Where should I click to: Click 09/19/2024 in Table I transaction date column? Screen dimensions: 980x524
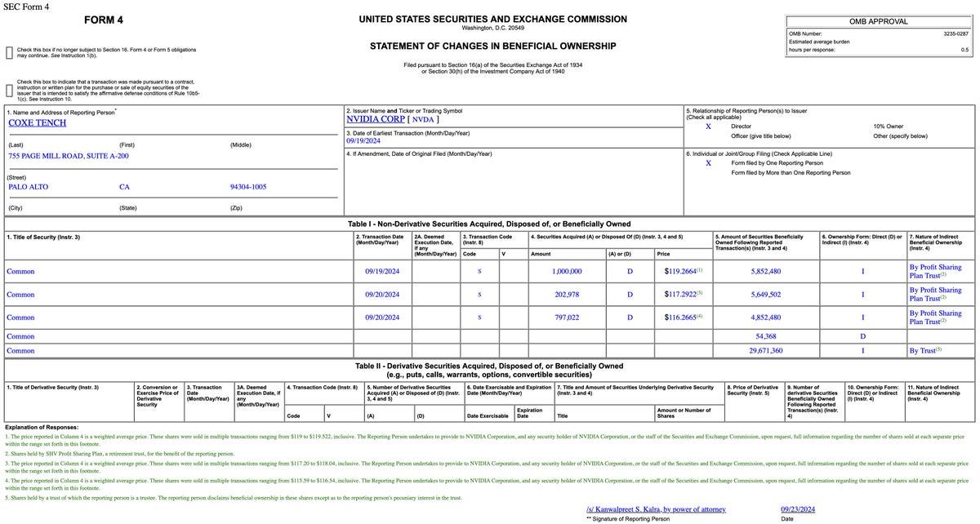tap(382, 271)
